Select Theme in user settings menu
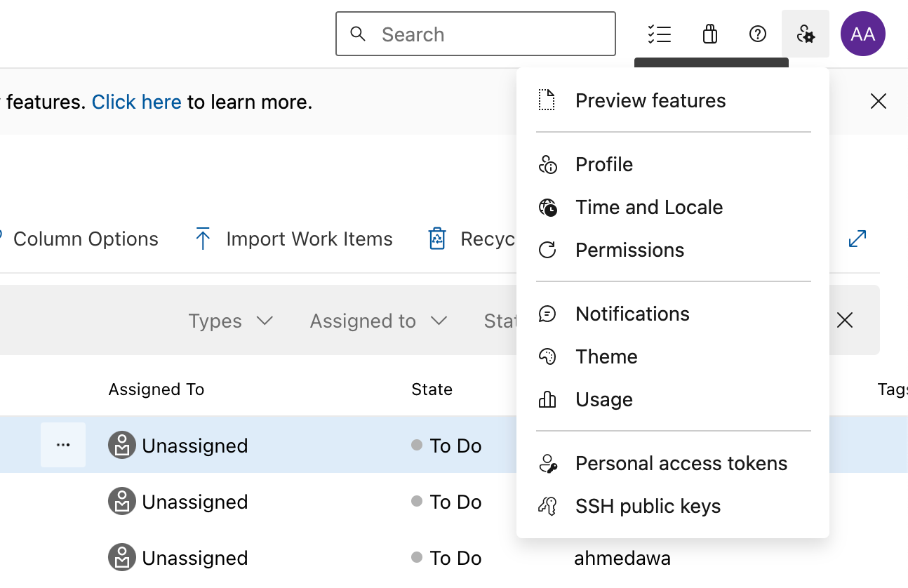The height and width of the screenshot is (588, 908). 606,356
